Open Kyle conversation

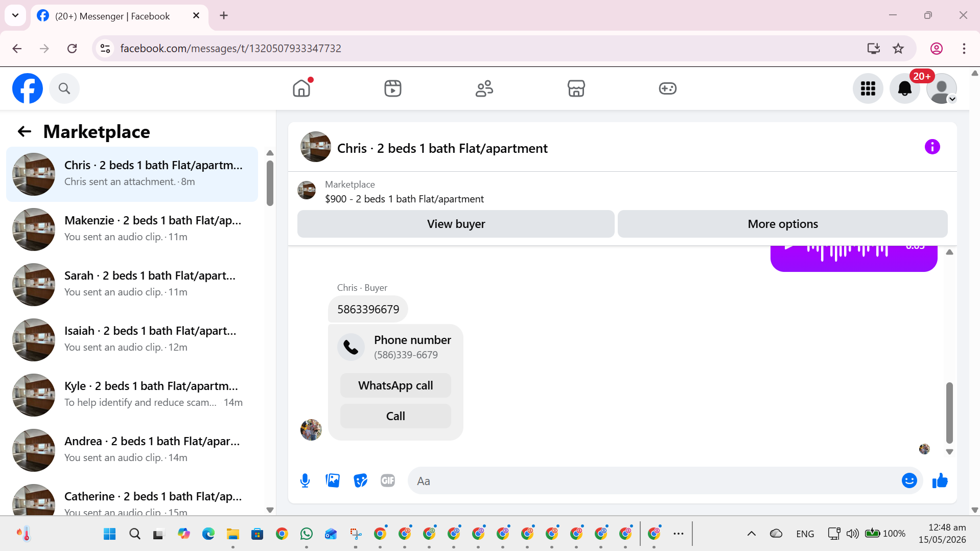[x=132, y=395]
